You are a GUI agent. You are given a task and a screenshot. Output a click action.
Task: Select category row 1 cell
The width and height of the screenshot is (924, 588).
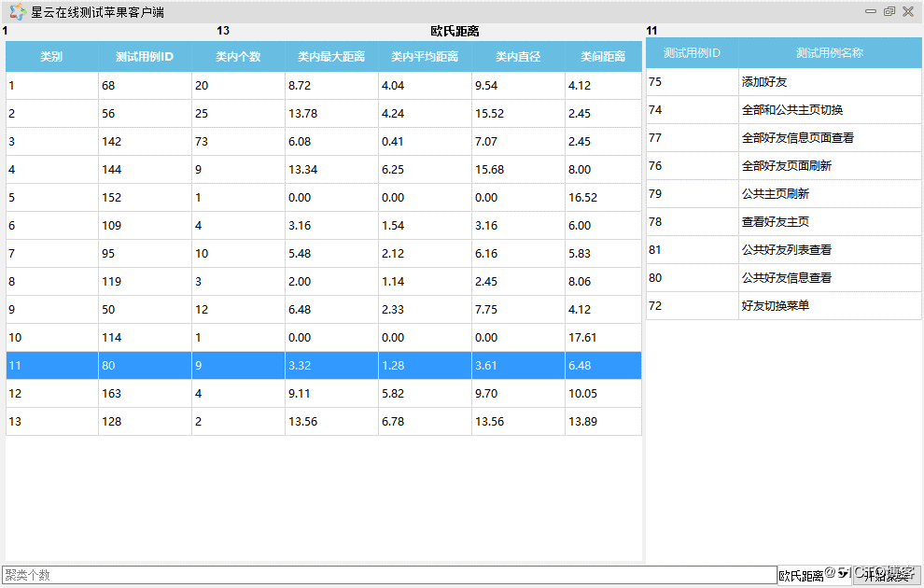click(x=52, y=86)
